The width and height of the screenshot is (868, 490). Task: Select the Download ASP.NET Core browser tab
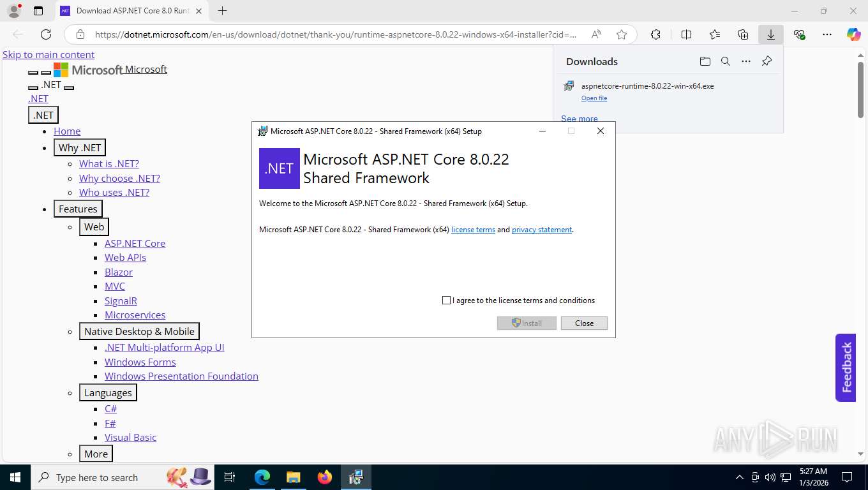(x=131, y=11)
